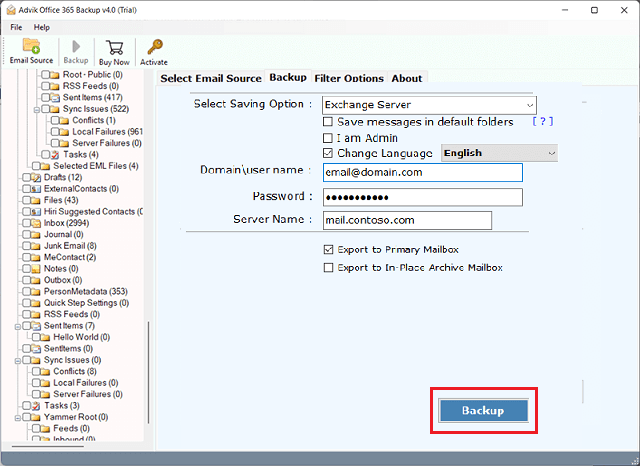
Task: Check the I am Admin box
Action: coord(328,138)
